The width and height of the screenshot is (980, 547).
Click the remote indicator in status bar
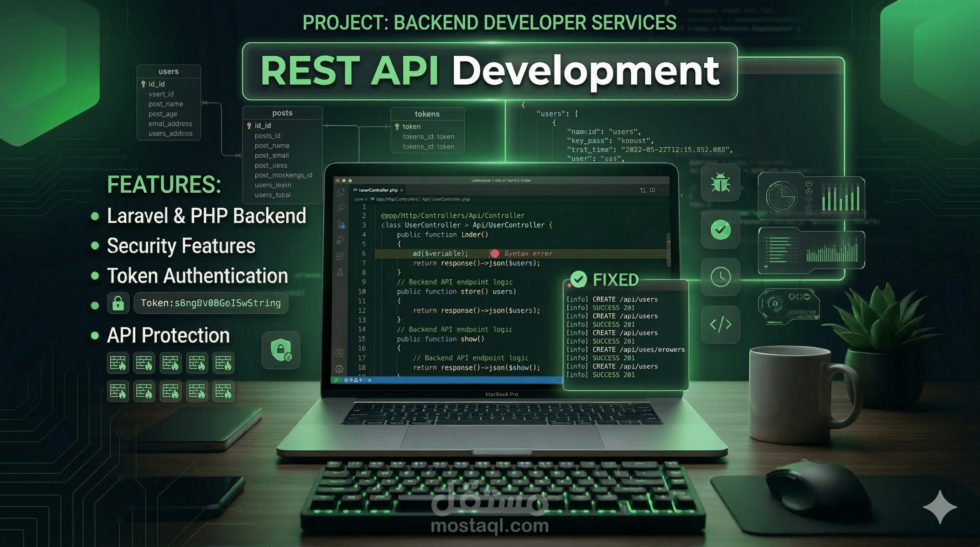(336, 380)
